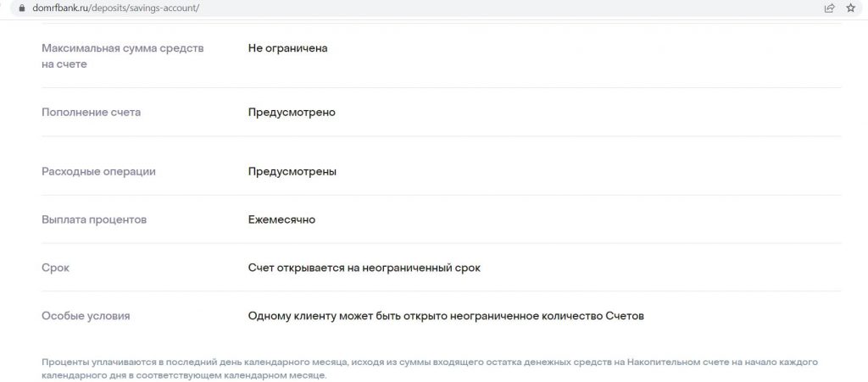Open the share page icon in address bar
Screen dimensions: 868x382
click(829, 8)
